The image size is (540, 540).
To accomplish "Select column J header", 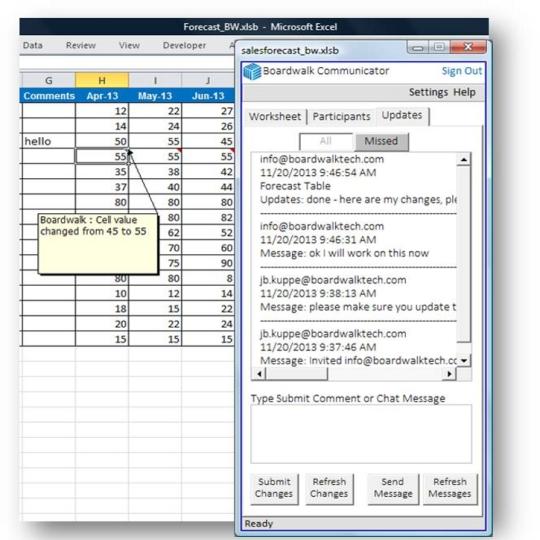I will (x=208, y=81).
